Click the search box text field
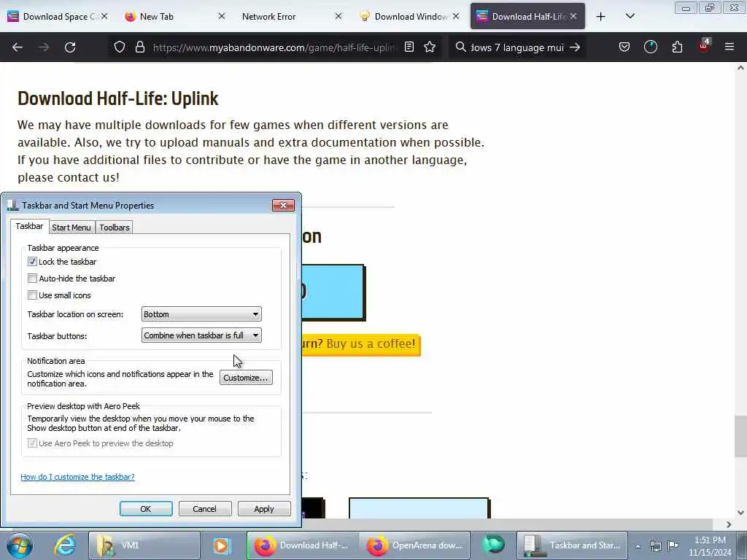Viewport: 747px width, 560px height. pyautogui.click(x=517, y=47)
